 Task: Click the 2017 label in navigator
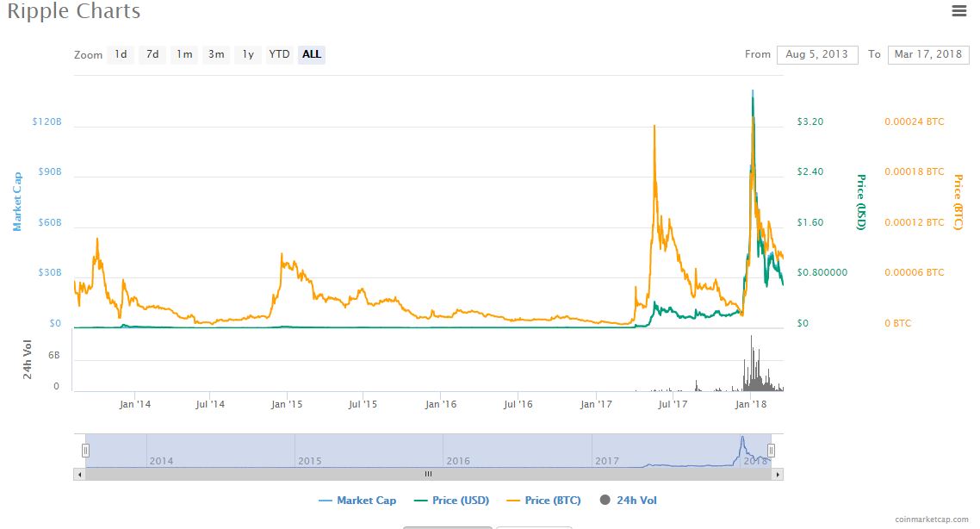point(607,461)
